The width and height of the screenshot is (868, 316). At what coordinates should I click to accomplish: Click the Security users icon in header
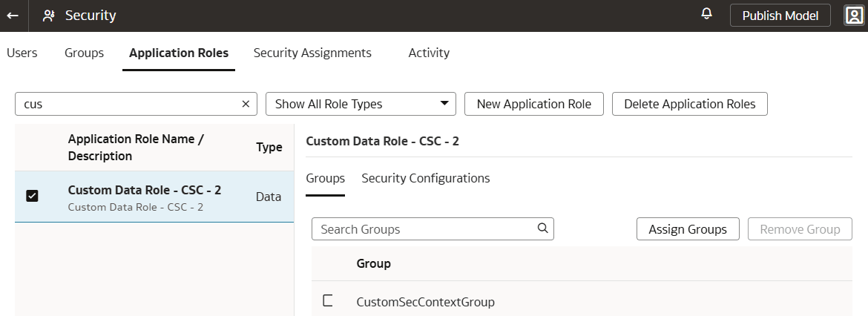point(49,16)
